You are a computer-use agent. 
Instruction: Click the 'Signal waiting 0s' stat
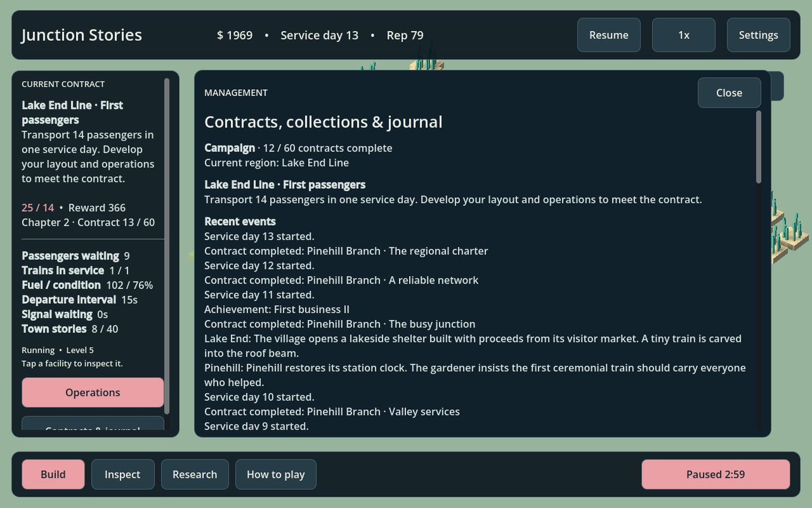(x=64, y=314)
